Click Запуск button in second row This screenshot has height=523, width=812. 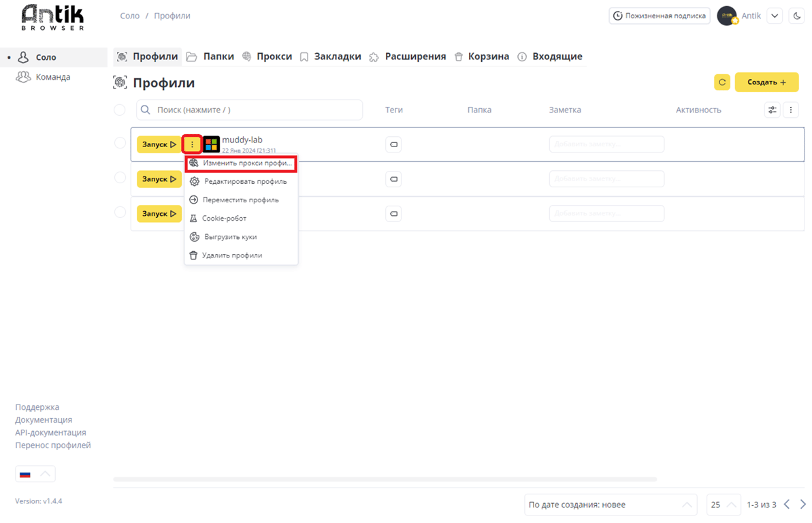click(159, 179)
